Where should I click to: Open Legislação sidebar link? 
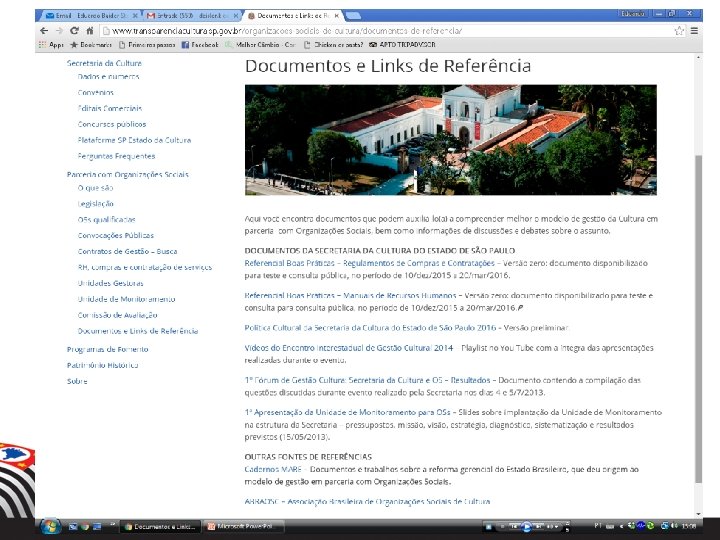[96, 203]
